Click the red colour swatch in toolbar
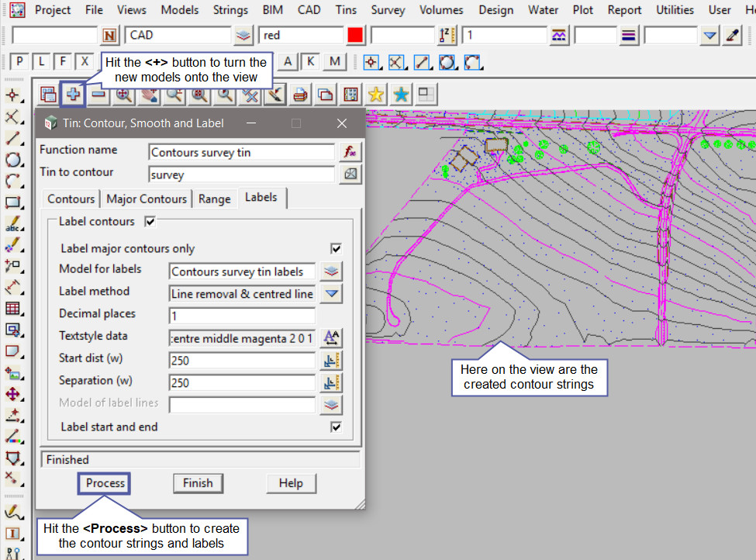 pyautogui.click(x=355, y=35)
